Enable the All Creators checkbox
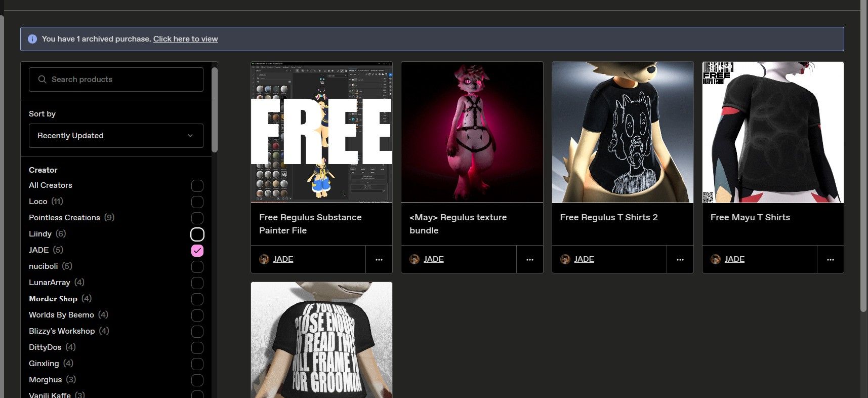Viewport: 868px width, 398px height. [x=197, y=186]
